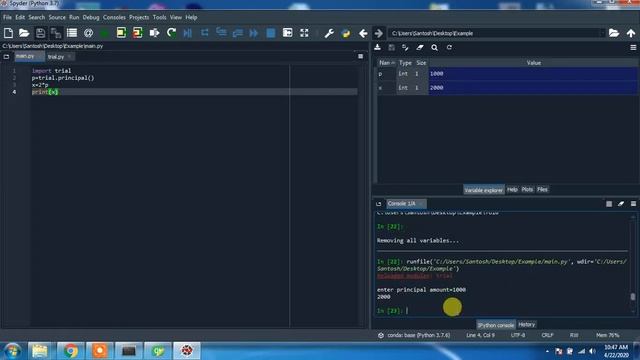Switch to Help pane tab
The image size is (640, 360).
point(512,189)
